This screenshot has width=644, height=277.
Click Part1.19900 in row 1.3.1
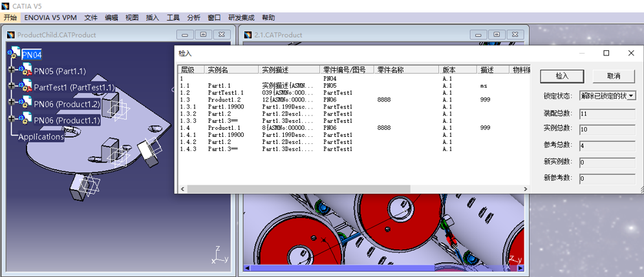[x=226, y=107]
